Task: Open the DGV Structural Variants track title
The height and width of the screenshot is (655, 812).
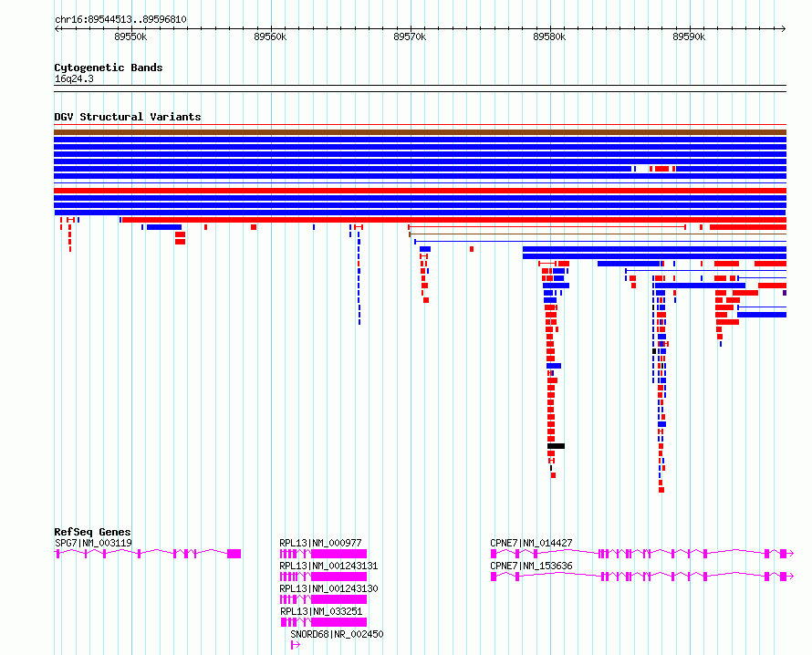Action: (x=128, y=117)
